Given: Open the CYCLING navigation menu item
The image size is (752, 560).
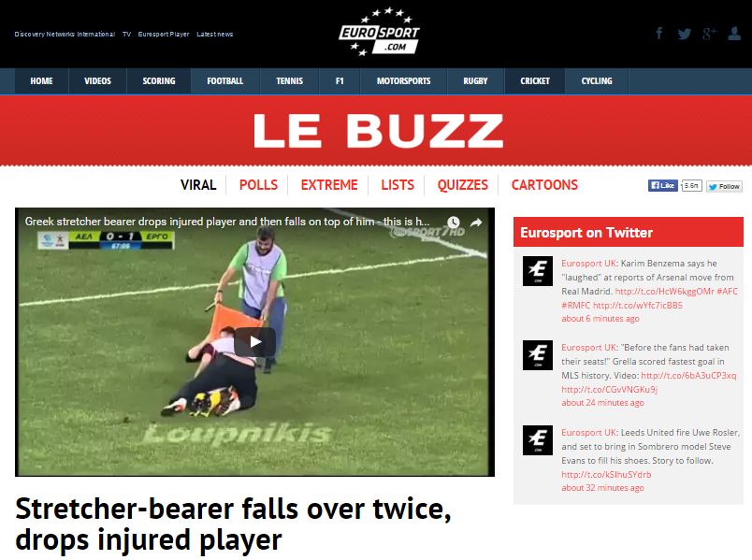Looking at the screenshot, I should pyautogui.click(x=597, y=81).
